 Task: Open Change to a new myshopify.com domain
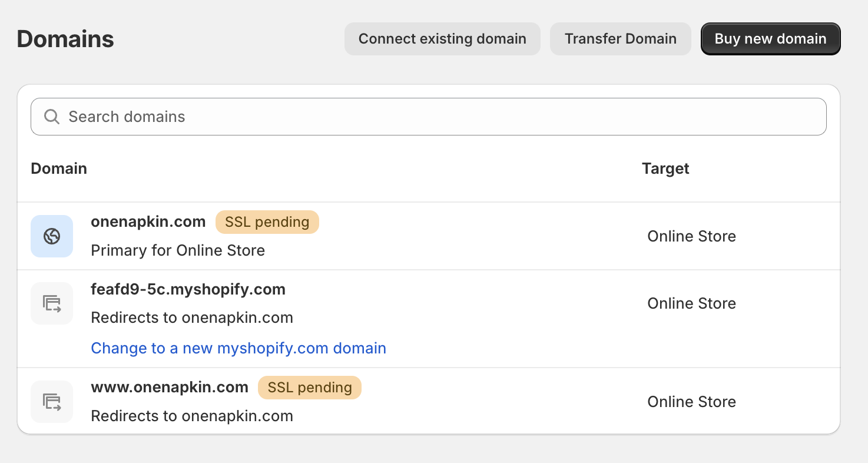(238, 348)
